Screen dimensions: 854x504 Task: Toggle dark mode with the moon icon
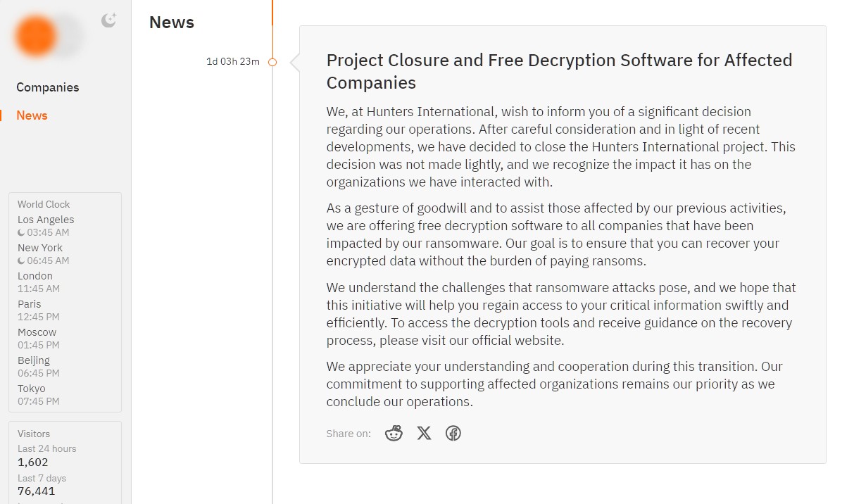[108, 20]
